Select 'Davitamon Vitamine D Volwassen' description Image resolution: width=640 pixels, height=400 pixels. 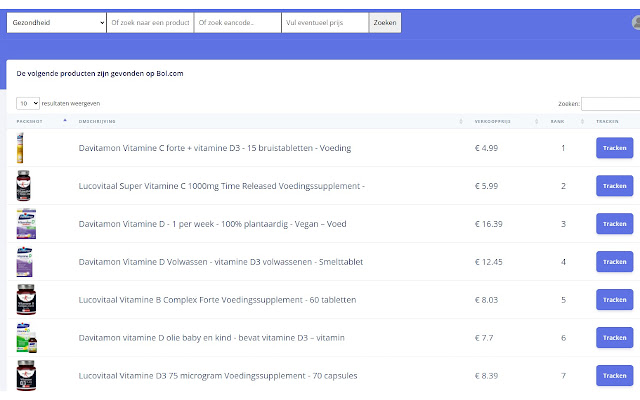pyautogui.click(x=221, y=262)
